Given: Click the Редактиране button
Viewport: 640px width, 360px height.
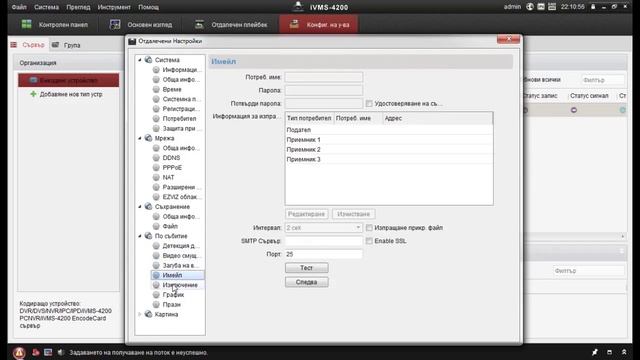Looking at the screenshot, I should (x=306, y=214).
